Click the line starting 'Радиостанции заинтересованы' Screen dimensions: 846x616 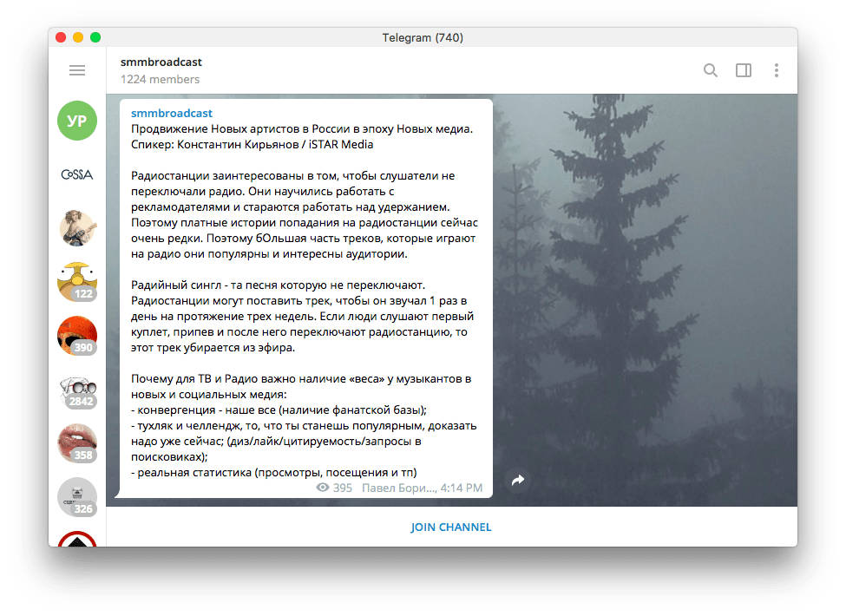(x=293, y=176)
